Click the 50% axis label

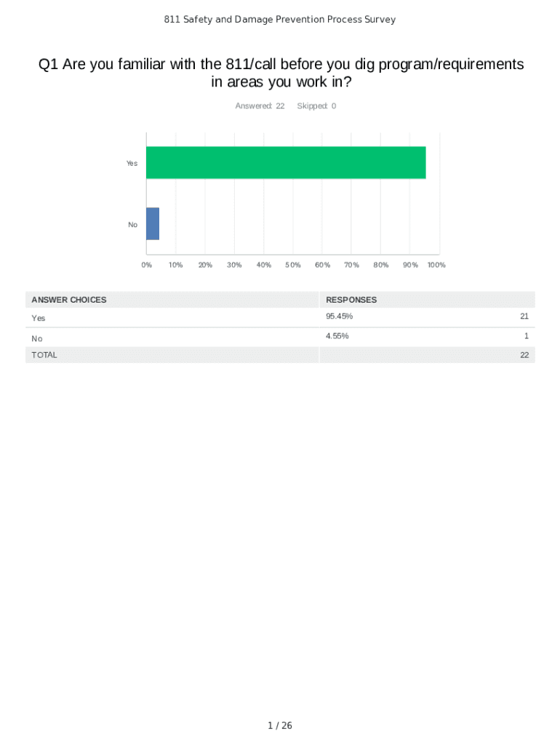pyautogui.click(x=293, y=266)
